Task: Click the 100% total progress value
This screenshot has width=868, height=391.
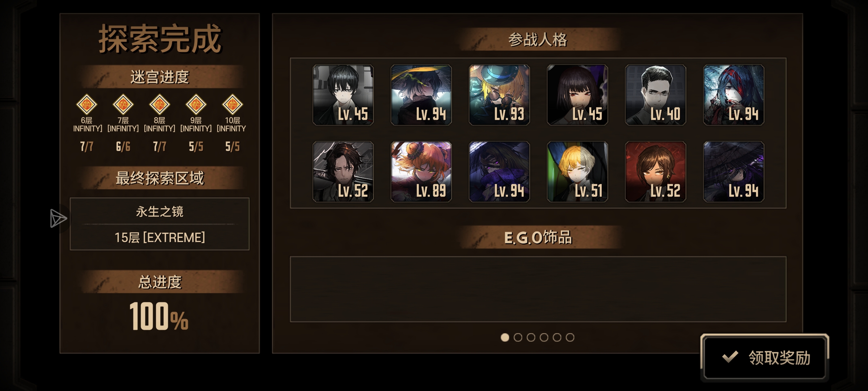Action: 159,316
